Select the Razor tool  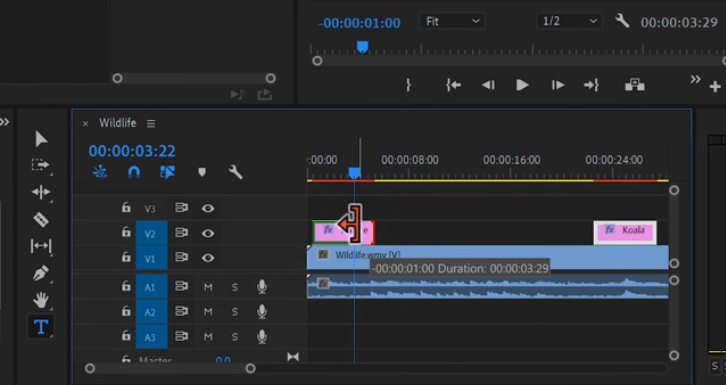point(41,219)
